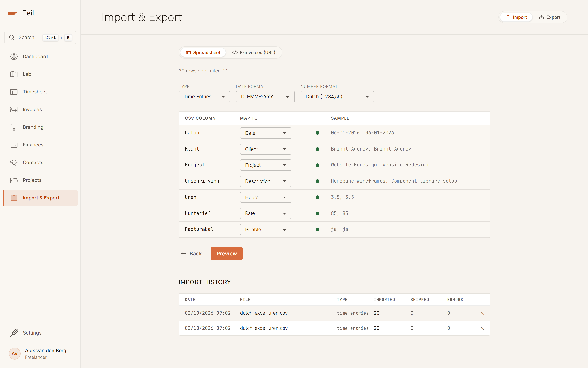Open Import & Export in sidebar
This screenshot has width=588, height=368.
tap(40, 198)
